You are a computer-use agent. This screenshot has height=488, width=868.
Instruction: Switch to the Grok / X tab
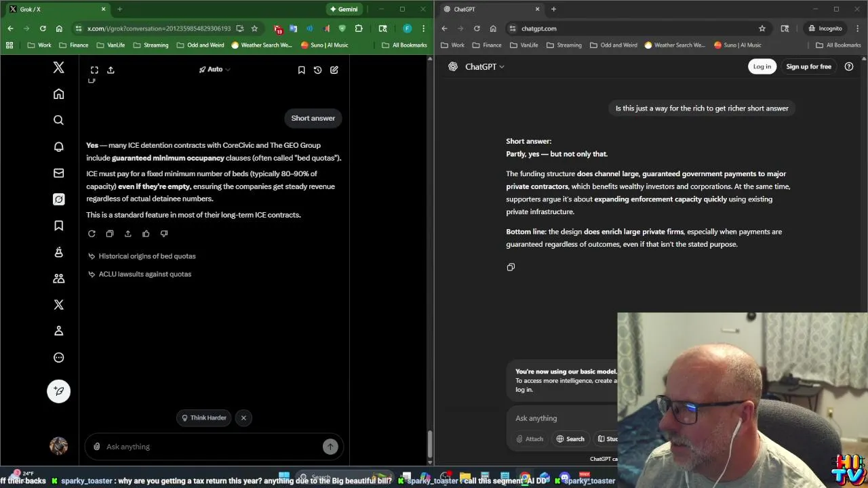click(56, 9)
